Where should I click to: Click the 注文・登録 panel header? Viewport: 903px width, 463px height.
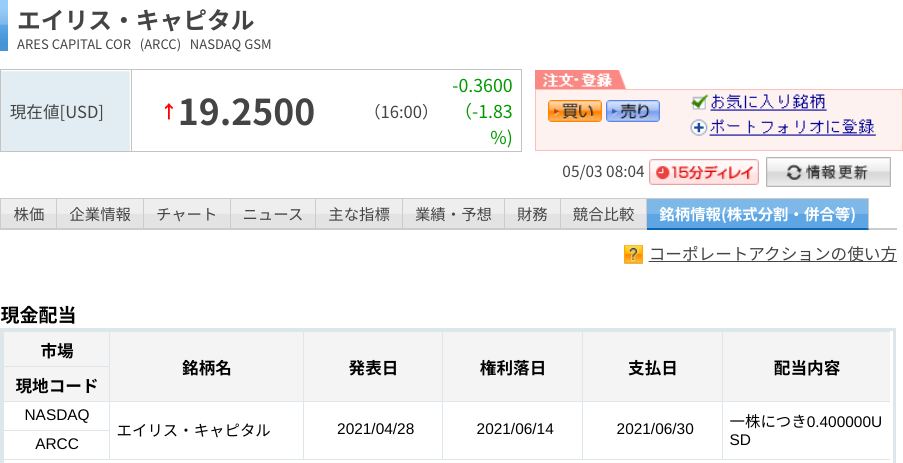coord(577,80)
